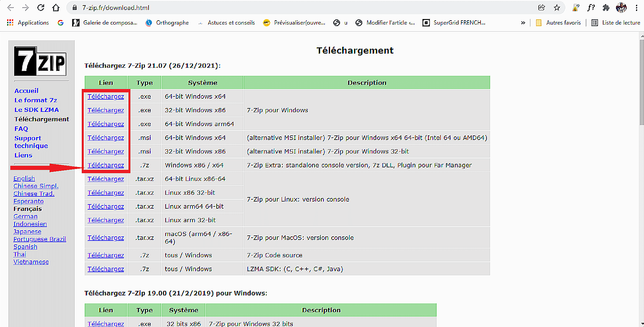
Task: Open the profile avatar menu
Action: (621, 8)
